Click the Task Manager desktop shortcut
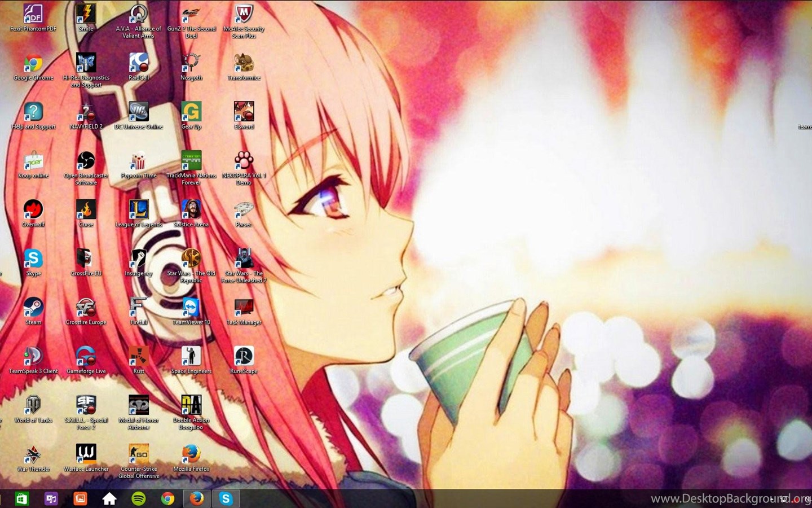Viewport: 812px width, 508px height. pyautogui.click(x=244, y=308)
